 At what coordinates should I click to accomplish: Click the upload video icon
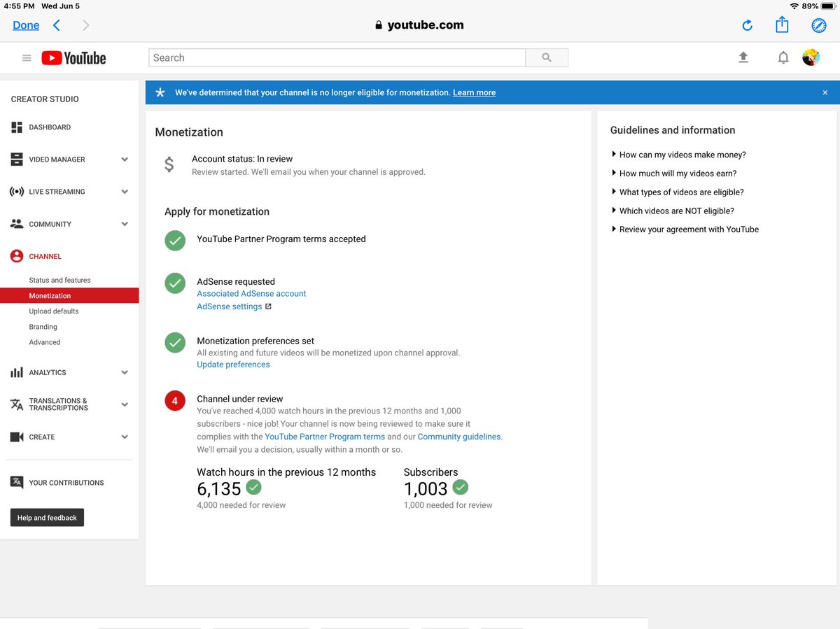pos(743,58)
